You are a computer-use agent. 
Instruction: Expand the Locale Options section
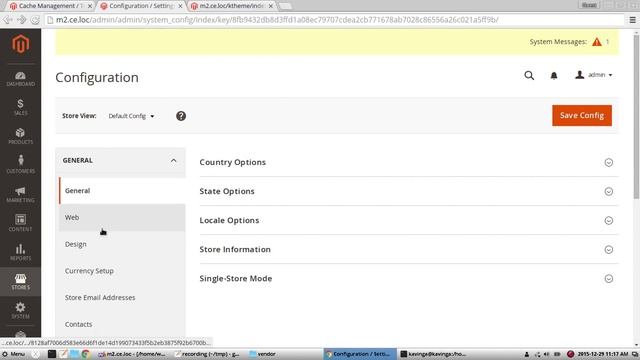click(409, 220)
